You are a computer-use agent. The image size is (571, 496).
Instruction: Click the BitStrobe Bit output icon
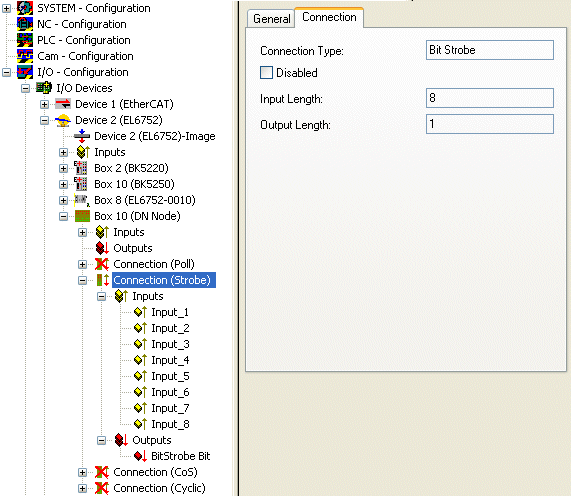[140, 456]
